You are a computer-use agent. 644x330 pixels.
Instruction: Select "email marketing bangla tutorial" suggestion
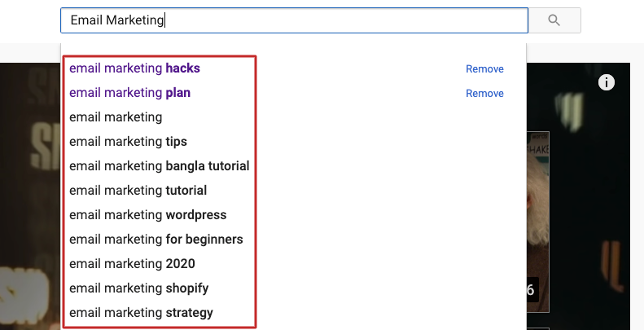point(159,166)
